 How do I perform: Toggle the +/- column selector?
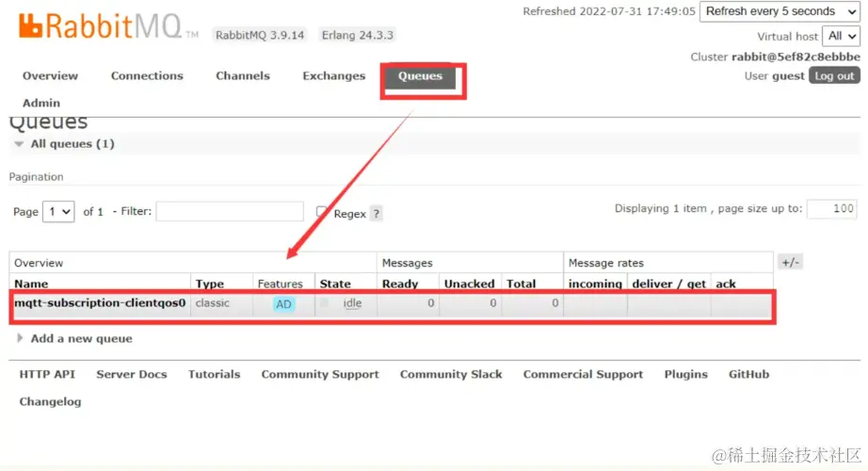click(791, 262)
